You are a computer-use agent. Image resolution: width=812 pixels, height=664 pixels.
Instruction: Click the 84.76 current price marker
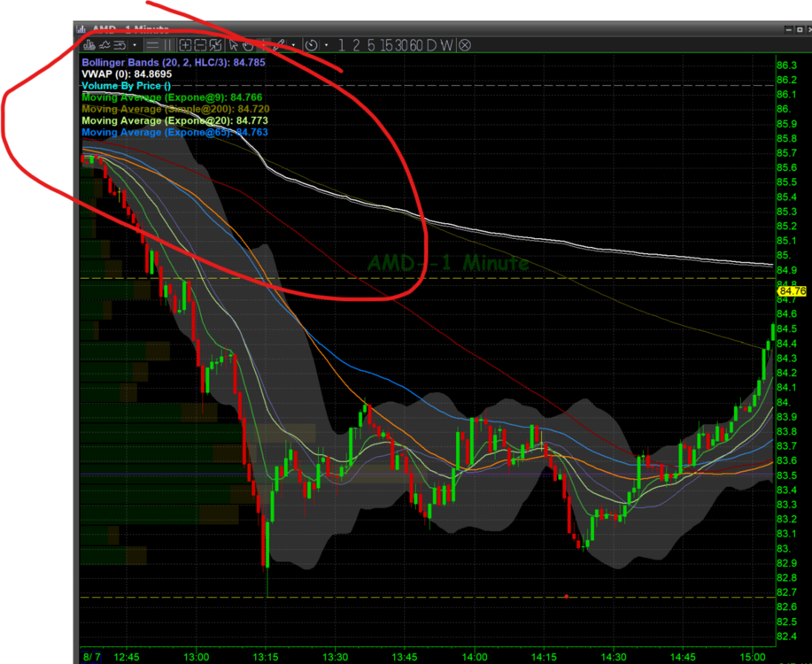[x=793, y=291]
